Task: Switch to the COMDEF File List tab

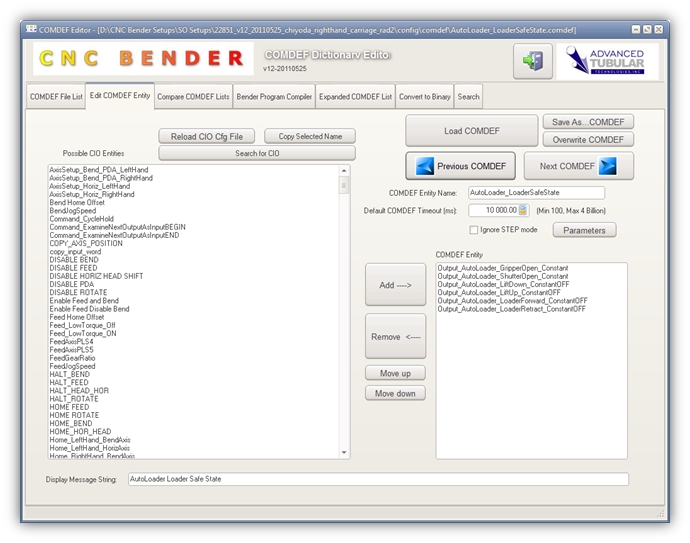Action: [56, 97]
